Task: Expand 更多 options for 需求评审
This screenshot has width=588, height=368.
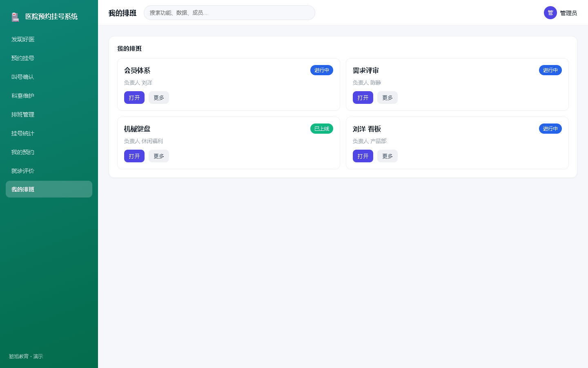Action: 388,98
